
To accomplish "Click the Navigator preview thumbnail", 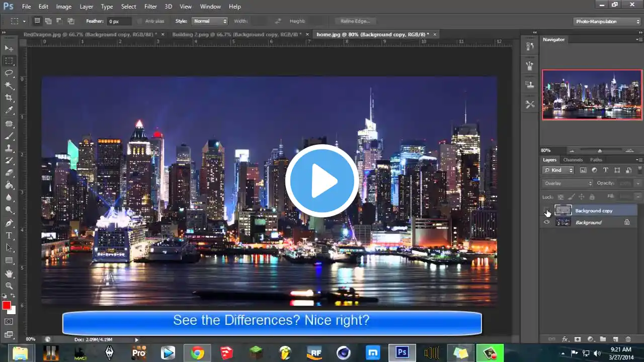I will tap(592, 95).
